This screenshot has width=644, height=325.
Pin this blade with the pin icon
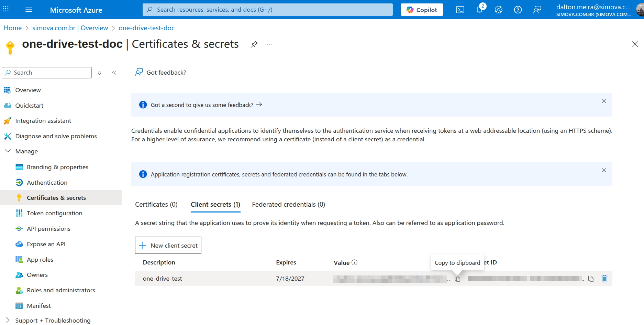point(254,44)
